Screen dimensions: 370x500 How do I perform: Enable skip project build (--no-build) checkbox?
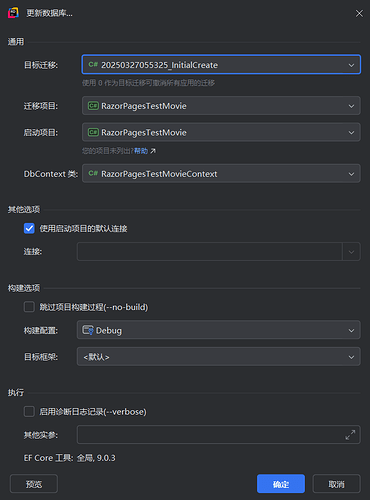coord(29,307)
